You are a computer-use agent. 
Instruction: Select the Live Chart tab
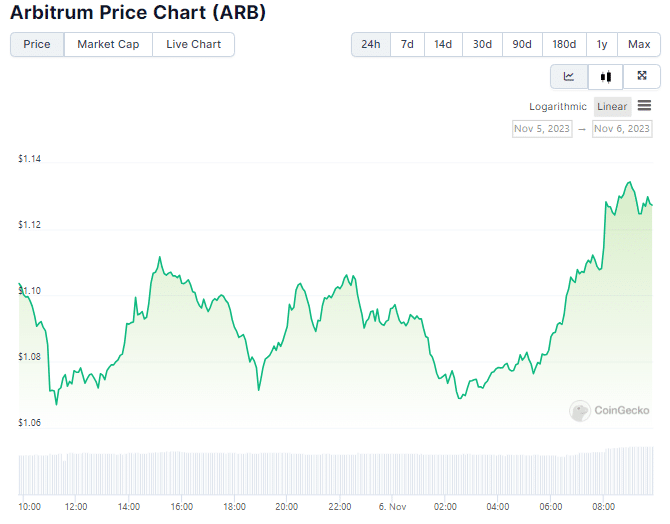point(194,44)
